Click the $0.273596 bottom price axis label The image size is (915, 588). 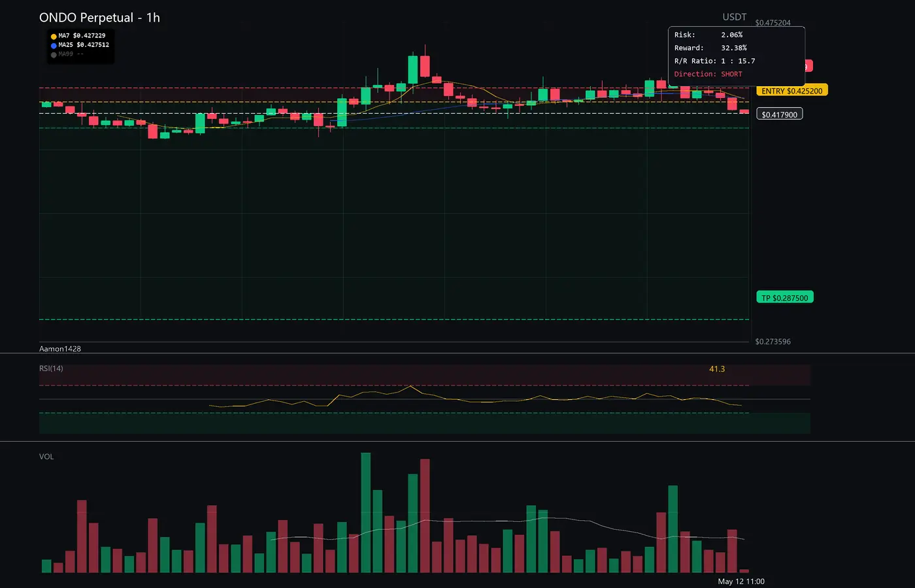(x=773, y=342)
